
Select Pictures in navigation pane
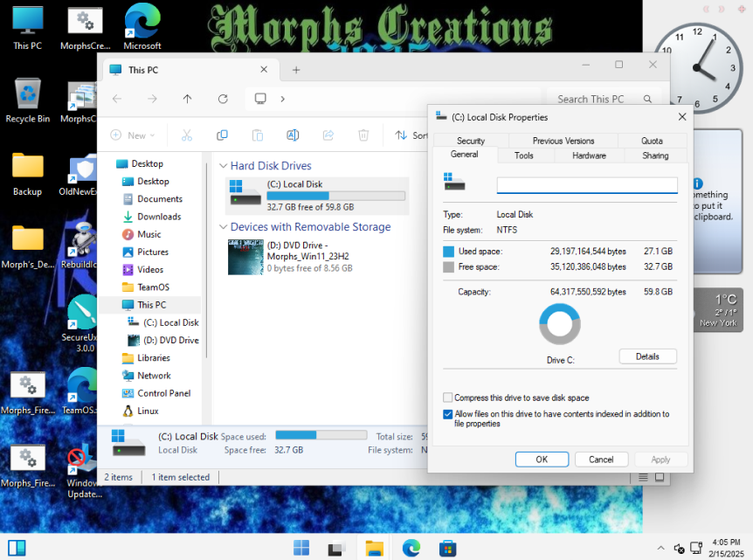tap(153, 252)
